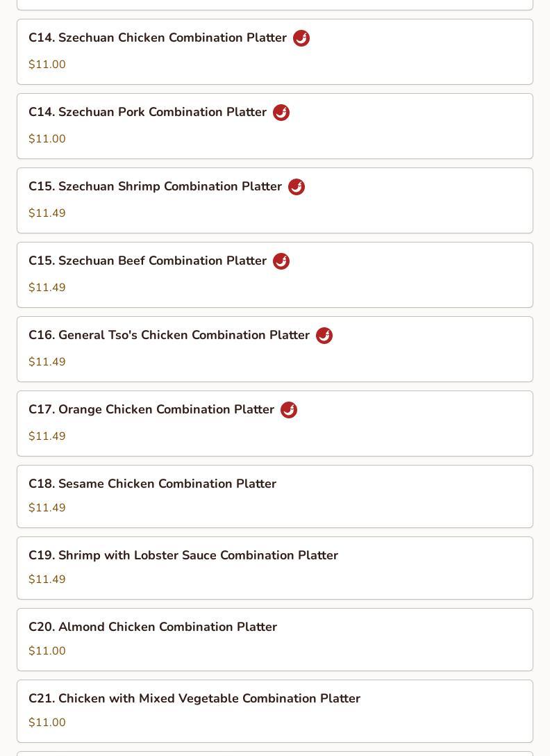Open C21. Chicken with Mixed Vegetable Combination Platter
The height and width of the screenshot is (756, 550).
(x=194, y=698)
